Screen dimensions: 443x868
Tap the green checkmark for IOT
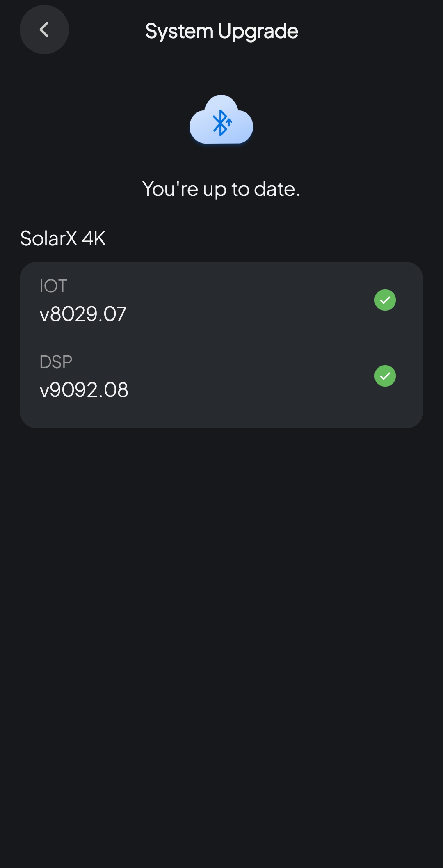pyautogui.click(x=385, y=300)
